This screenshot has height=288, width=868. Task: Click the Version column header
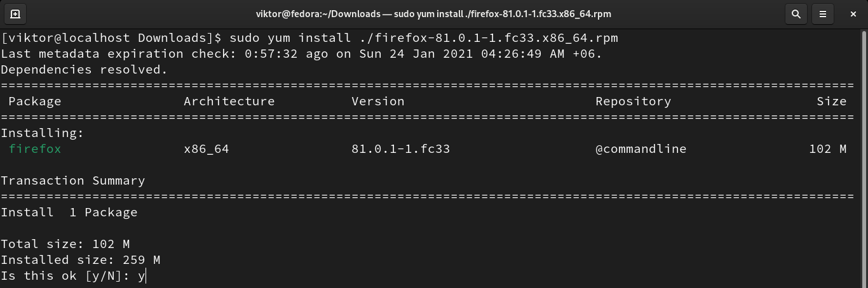coord(377,101)
